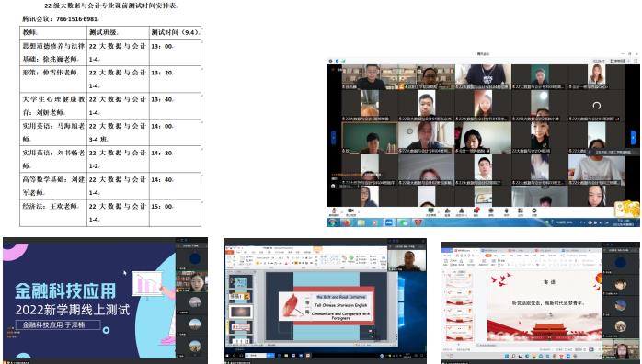Open the chat icon with the red badge

[x=476, y=211]
